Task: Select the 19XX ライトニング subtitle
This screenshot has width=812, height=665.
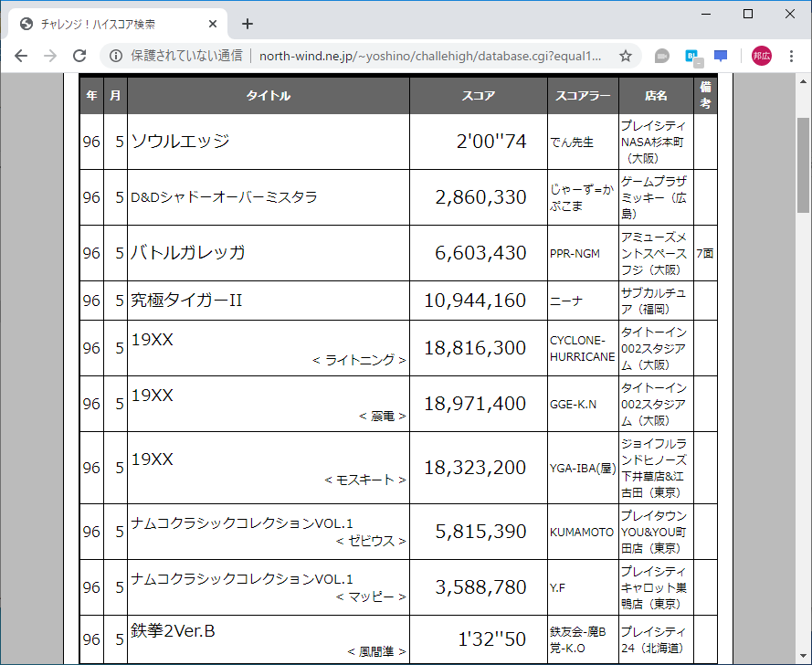Action: click(x=359, y=360)
